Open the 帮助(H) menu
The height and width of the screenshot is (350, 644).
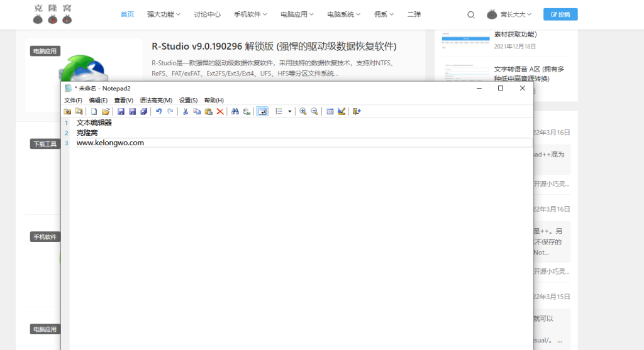214,100
